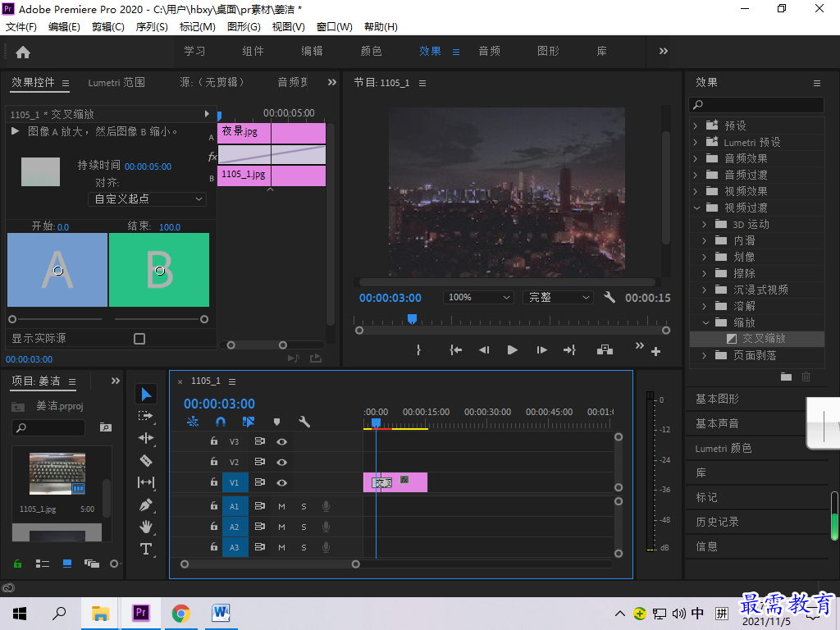Open the Graphics menu
This screenshot has width=840, height=630.
[244, 27]
